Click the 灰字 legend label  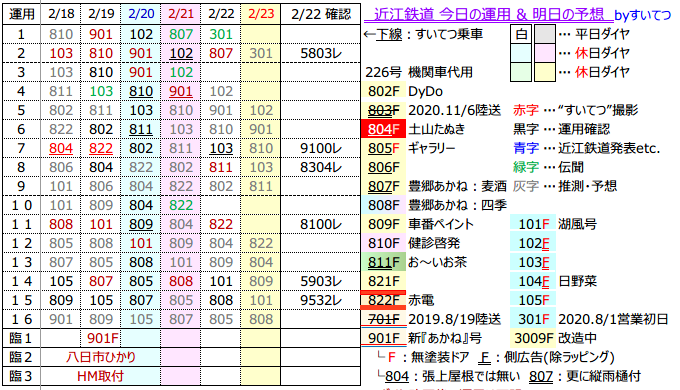tap(526, 186)
